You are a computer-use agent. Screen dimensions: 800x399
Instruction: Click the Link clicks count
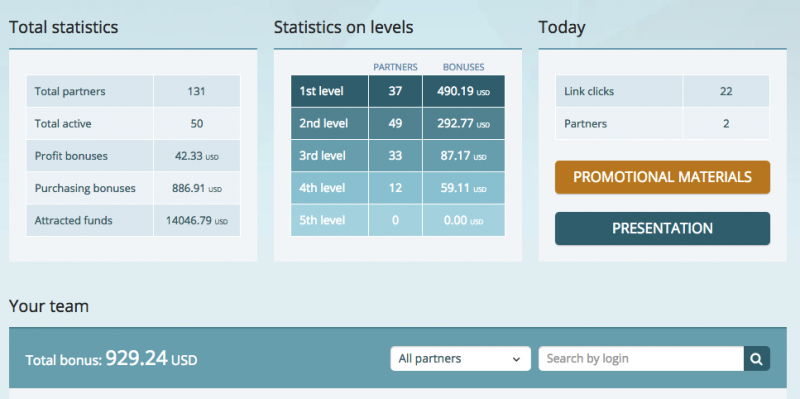click(x=726, y=91)
